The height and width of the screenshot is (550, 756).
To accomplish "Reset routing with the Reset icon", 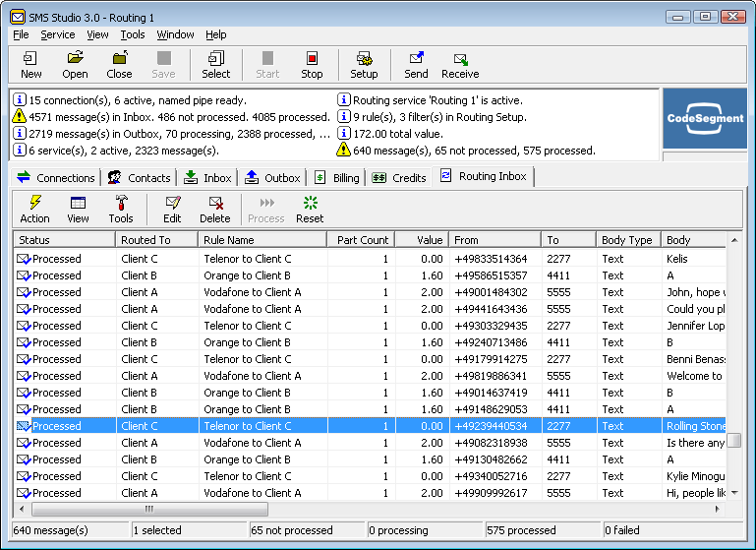I will [x=310, y=209].
